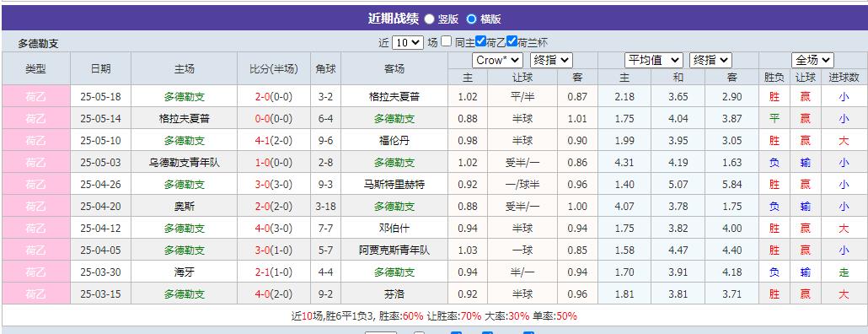The height and width of the screenshot is (334, 868).
Task: Uncheck the 荷乙 league checkbox
Action: [x=480, y=41]
